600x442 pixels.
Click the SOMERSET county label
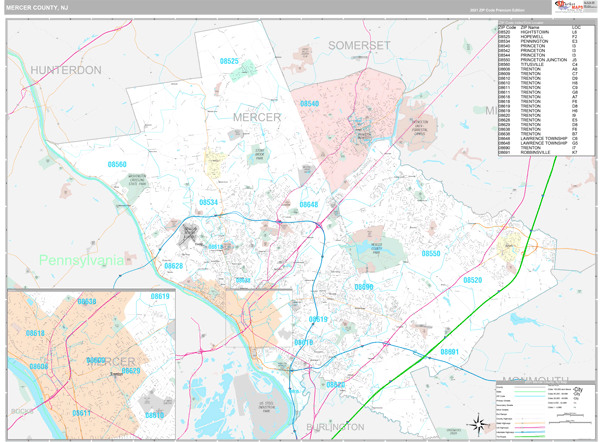coord(359,45)
